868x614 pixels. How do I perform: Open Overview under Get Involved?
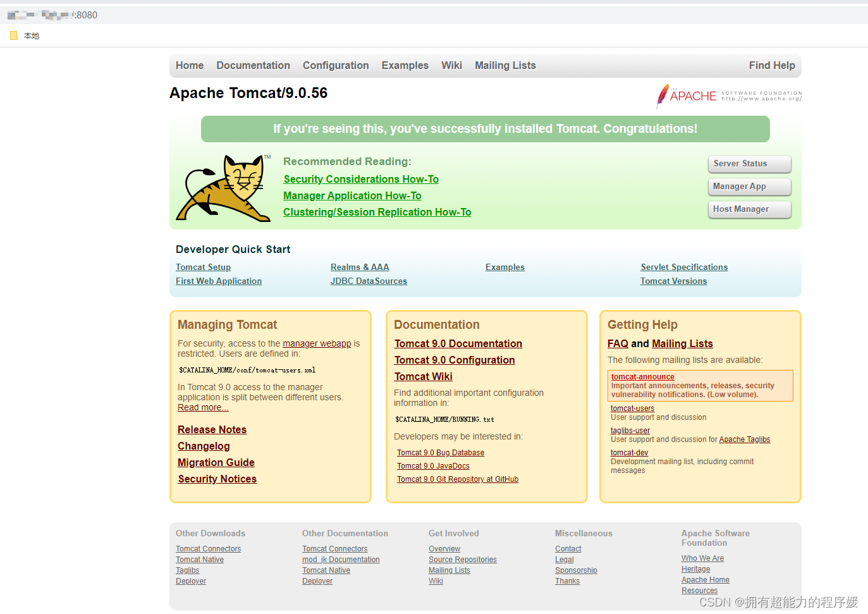(x=444, y=549)
